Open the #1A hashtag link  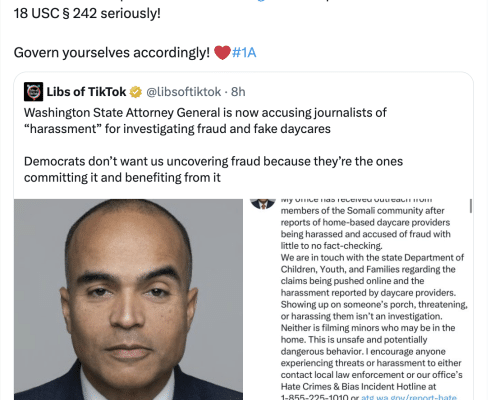pyautogui.click(x=244, y=53)
